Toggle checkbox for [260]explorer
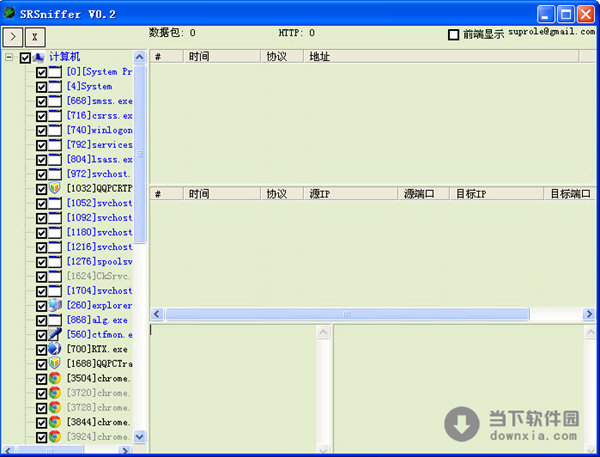 [41, 305]
